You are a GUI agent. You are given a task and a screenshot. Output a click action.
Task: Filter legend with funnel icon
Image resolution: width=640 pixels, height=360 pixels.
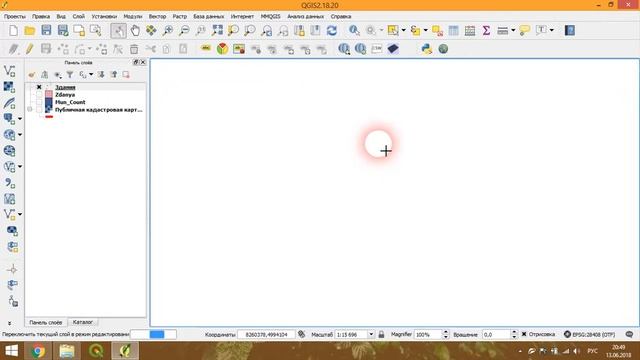click(70, 75)
